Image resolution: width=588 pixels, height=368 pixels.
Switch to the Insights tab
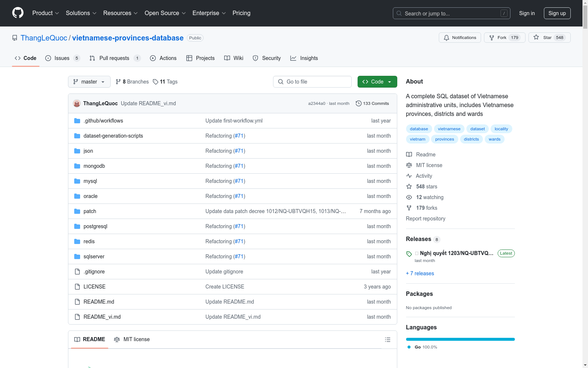click(x=304, y=58)
